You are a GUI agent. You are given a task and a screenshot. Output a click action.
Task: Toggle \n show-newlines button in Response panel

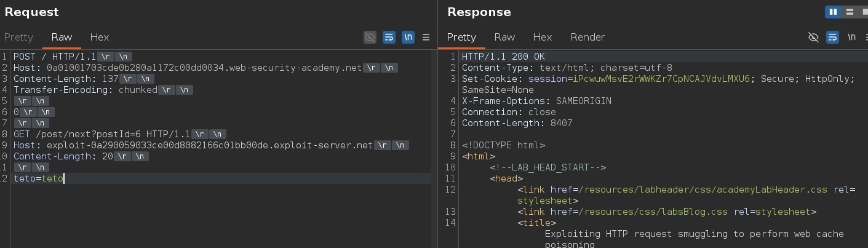[851, 37]
